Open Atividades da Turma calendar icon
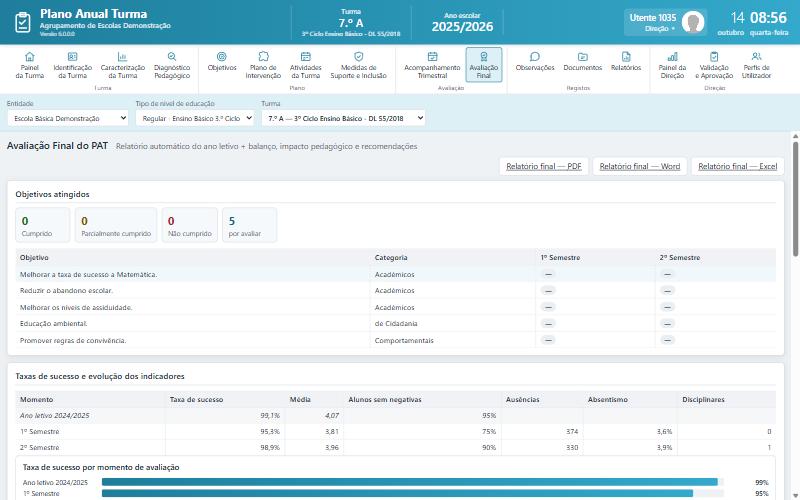Image resolution: width=800 pixels, height=500 pixels. [306, 57]
